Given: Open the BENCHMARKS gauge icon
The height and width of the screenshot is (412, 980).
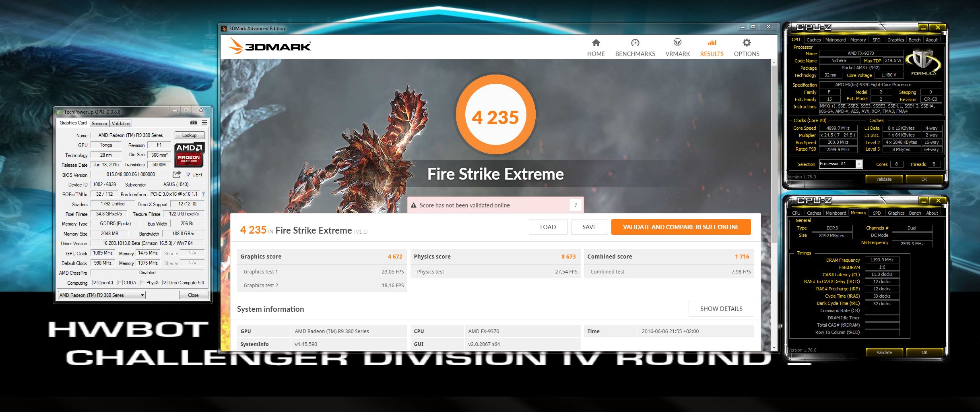Looking at the screenshot, I should pyautogui.click(x=635, y=43).
